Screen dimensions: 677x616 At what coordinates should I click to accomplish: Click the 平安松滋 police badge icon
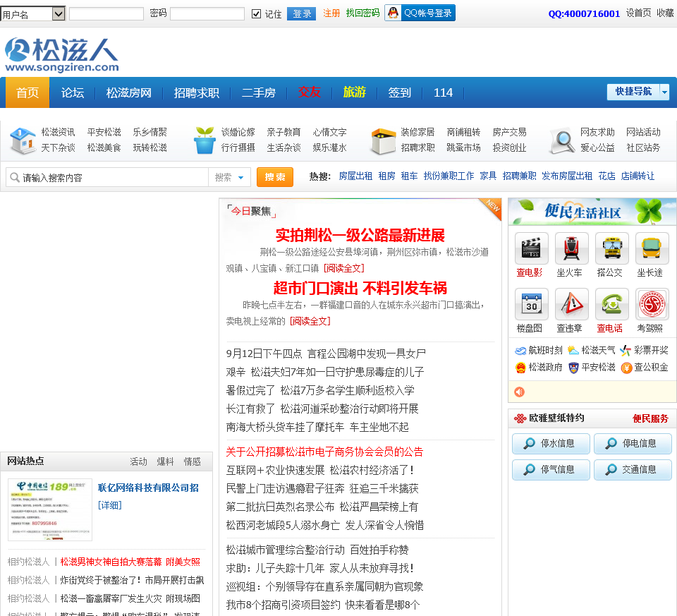[x=573, y=368]
